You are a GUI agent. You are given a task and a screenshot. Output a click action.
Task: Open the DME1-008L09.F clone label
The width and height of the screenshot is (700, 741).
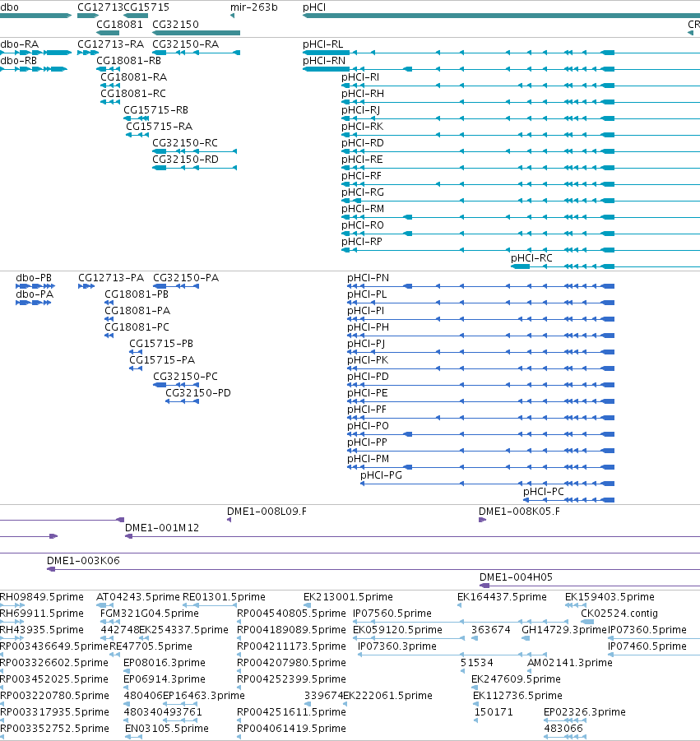click(x=267, y=512)
